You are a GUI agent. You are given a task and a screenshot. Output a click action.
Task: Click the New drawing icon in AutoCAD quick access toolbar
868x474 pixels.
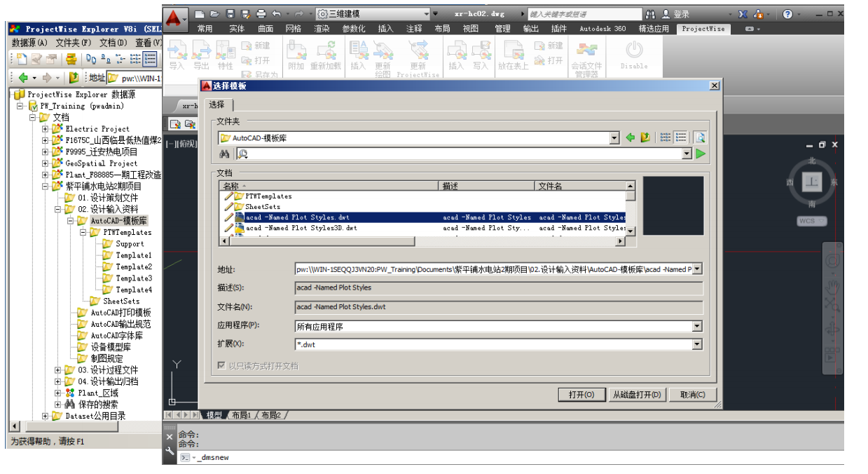[200, 14]
